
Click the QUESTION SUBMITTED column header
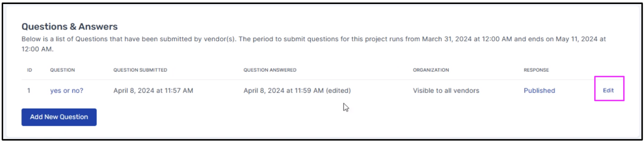[x=140, y=70]
